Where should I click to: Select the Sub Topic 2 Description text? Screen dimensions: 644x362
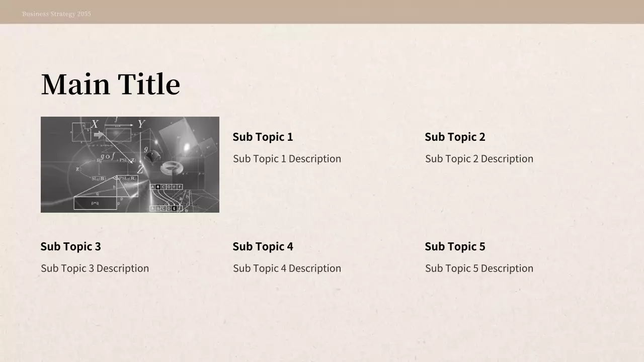coord(479,159)
